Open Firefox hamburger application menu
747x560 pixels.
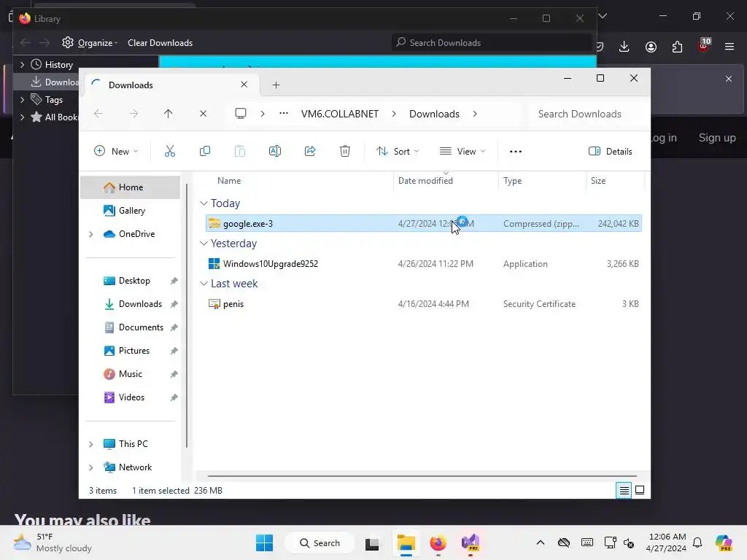pyautogui.click(x=729, y=47)
